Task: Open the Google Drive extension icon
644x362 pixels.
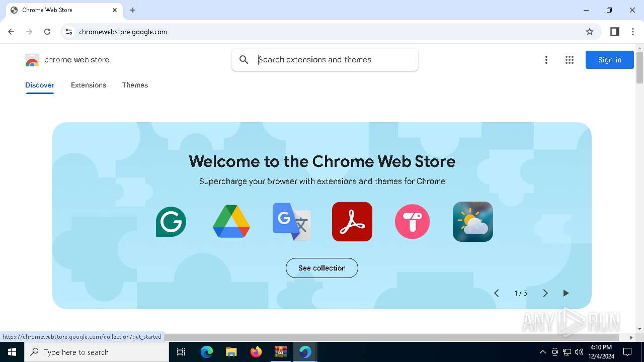Action: tap(231, 222)
